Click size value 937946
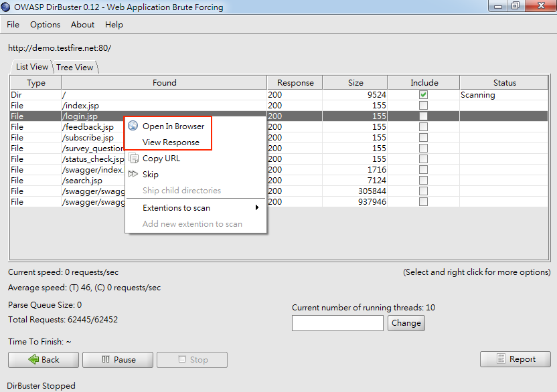Screen dimensions: 557x392 click(372, 201)
